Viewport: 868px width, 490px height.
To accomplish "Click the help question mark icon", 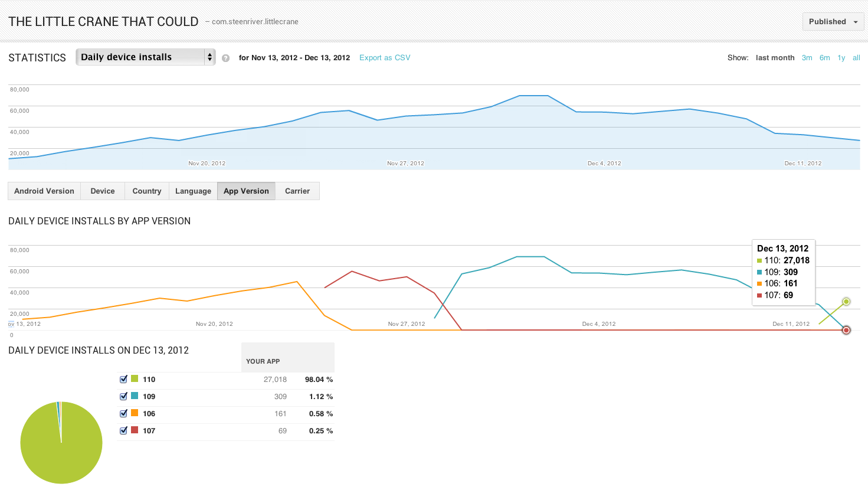I will (x=225, y=58).
